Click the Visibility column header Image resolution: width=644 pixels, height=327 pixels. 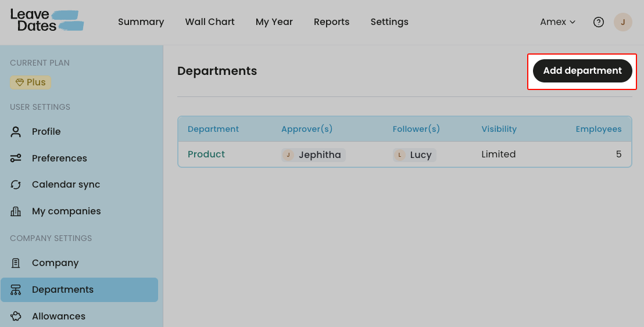click(x=499, y=130)
